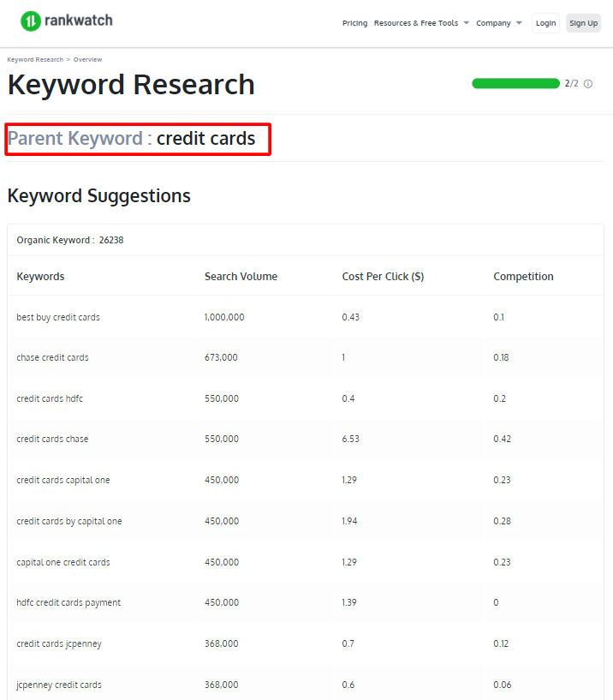Click the Sign Up button
613x700 pixels.
[583, 23]
